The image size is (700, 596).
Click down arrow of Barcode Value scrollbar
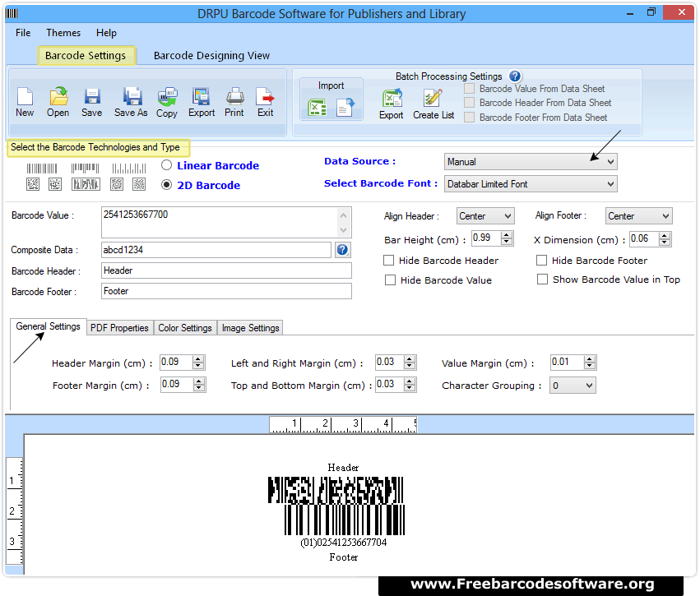coord(343,230)
